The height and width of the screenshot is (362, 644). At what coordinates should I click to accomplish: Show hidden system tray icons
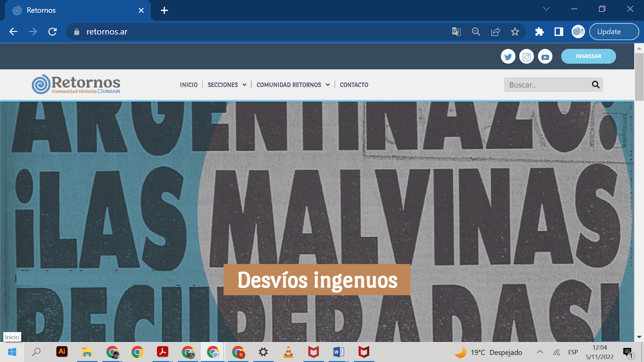pos(540,352)
